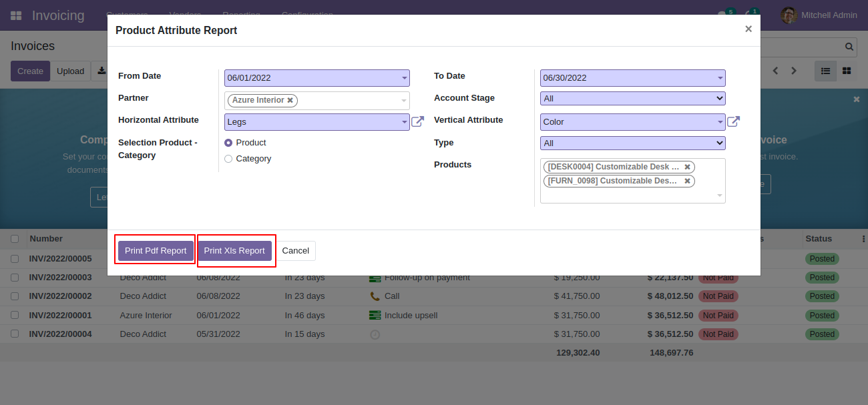Open the external link beside Horizontal Attribute
The height and width of the screenshot is (405, 868).
[x=417, y=121]
